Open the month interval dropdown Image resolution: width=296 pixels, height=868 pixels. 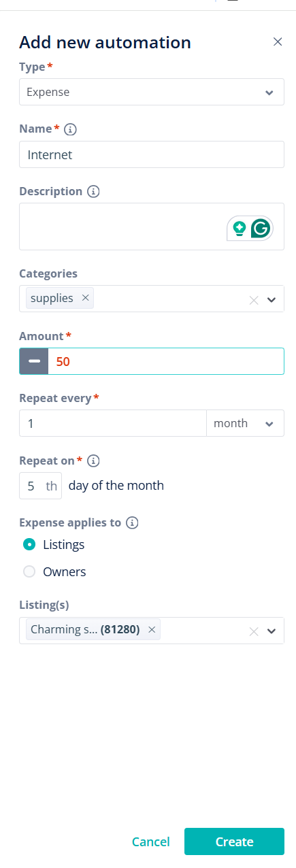[245, 423]
